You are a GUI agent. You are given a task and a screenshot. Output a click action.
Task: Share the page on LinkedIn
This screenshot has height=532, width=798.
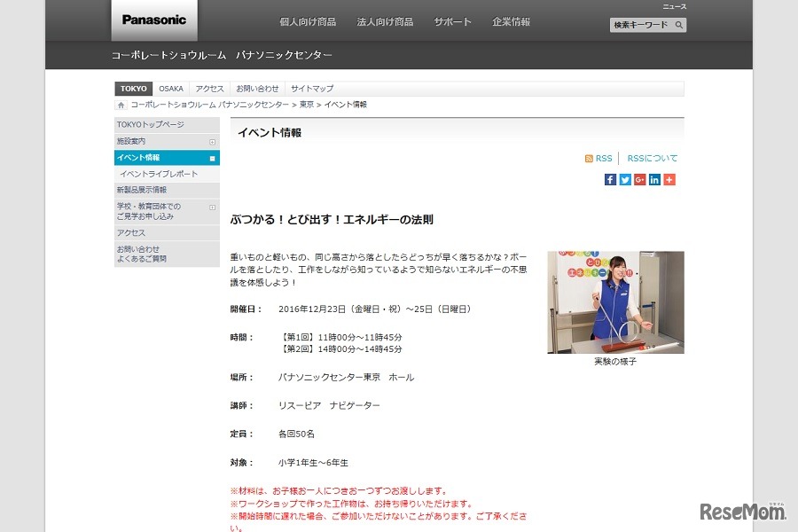(654, 179)
